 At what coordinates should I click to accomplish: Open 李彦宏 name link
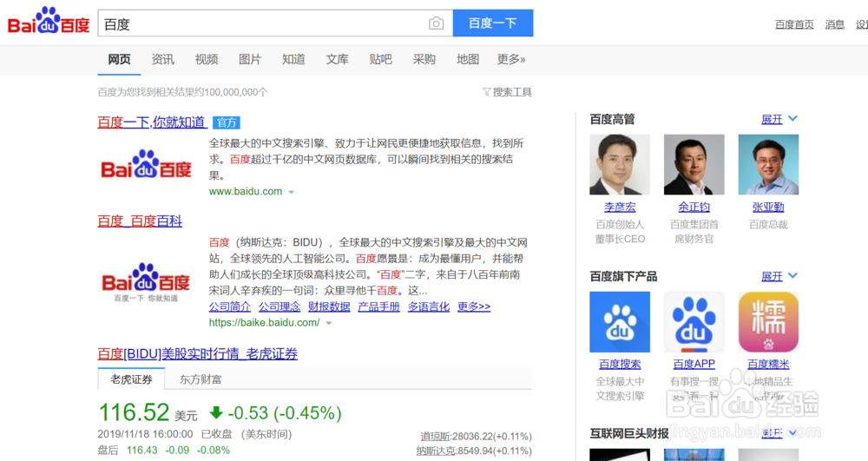[620, 207]
